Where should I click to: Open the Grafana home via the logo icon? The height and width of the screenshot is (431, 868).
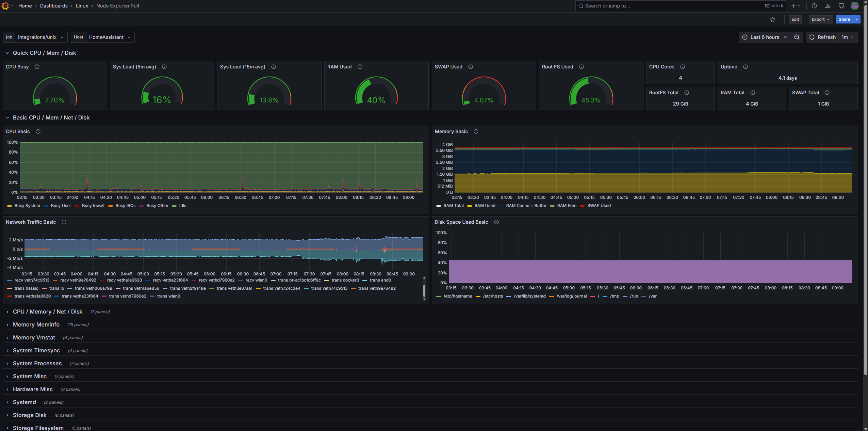(x=6, y=6)
